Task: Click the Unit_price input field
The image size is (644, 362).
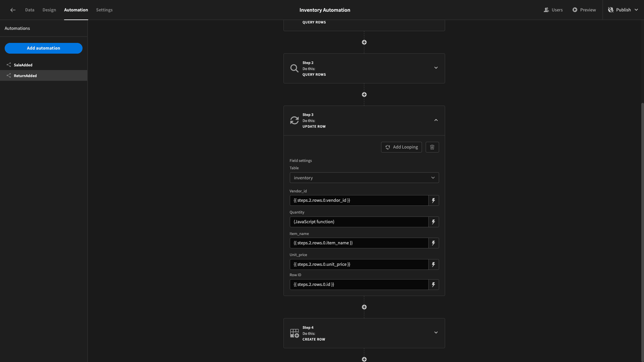Action: click(x=359, y=264)
